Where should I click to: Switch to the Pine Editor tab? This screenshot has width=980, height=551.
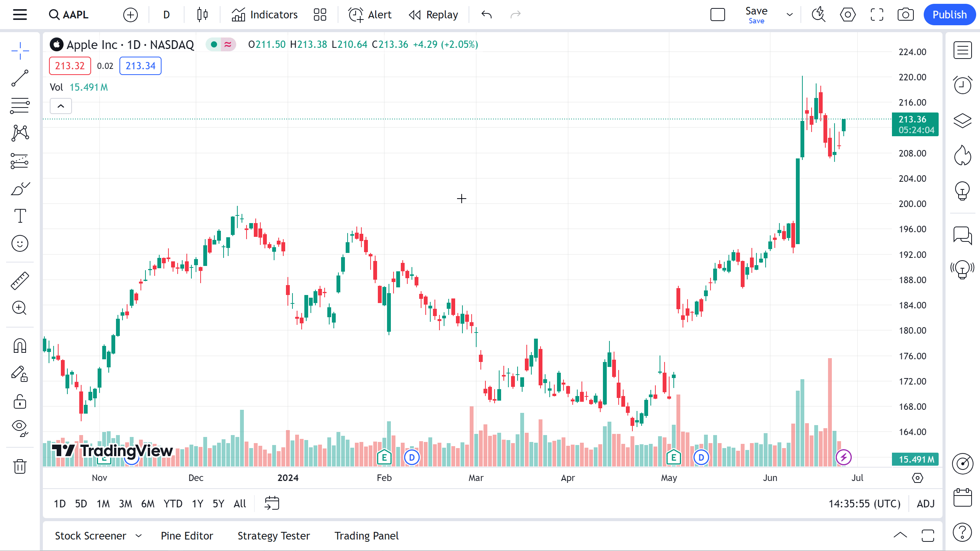pos(187,536)
